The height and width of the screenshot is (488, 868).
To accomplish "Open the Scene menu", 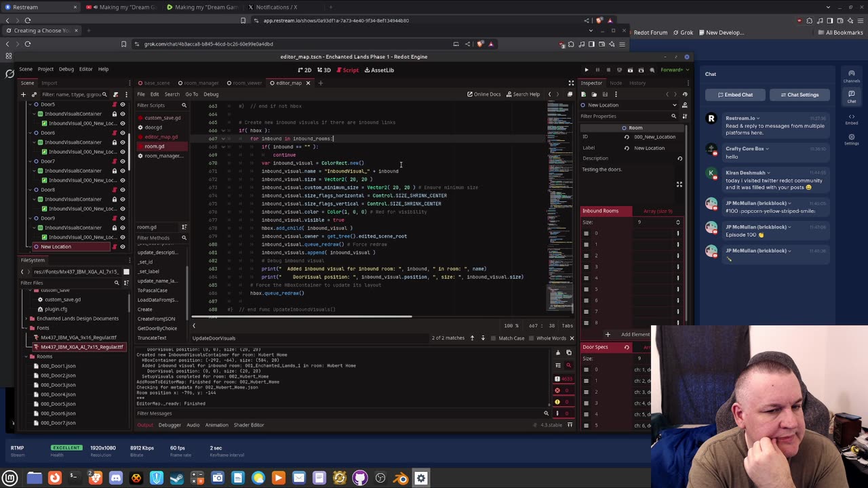I will 26,68.
